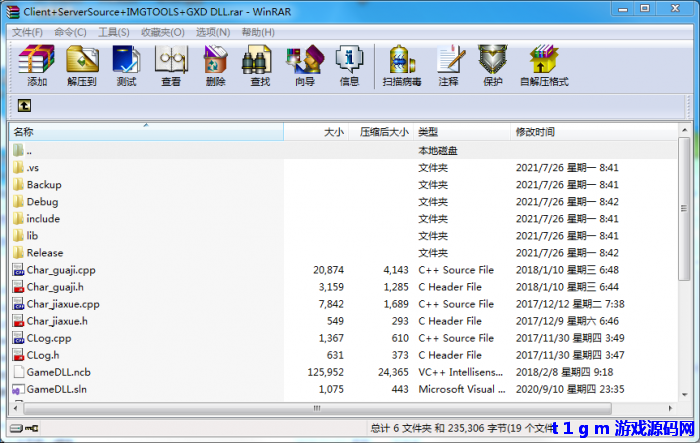Minimize the WinRAR window
This screenshot has height=443, width=700.
623,9
